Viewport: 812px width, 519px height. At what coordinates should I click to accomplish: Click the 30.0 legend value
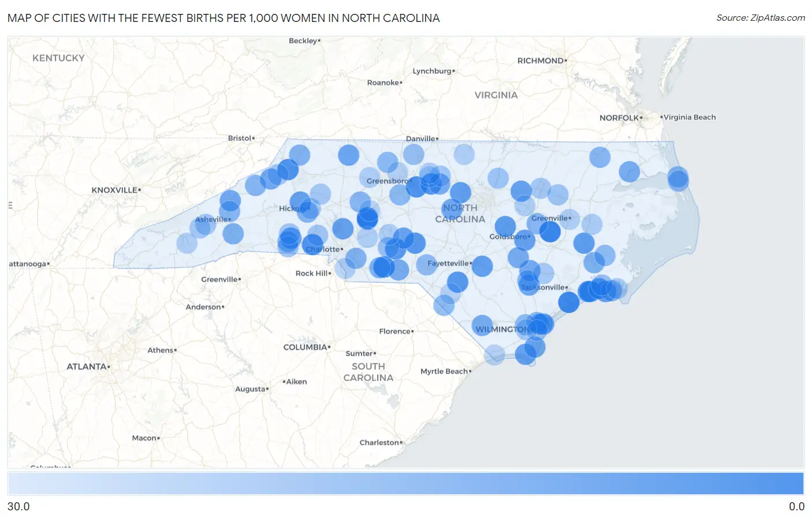click(x=18, y=506)
